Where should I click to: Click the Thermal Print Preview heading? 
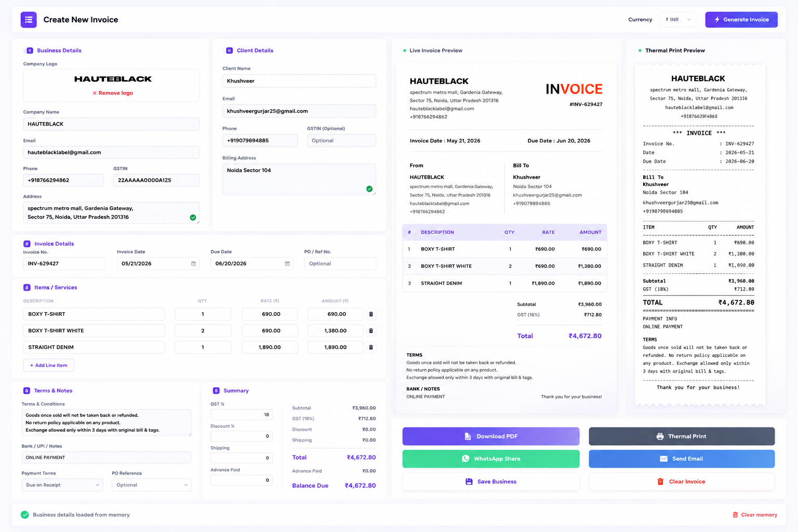[x=675, y=50]
